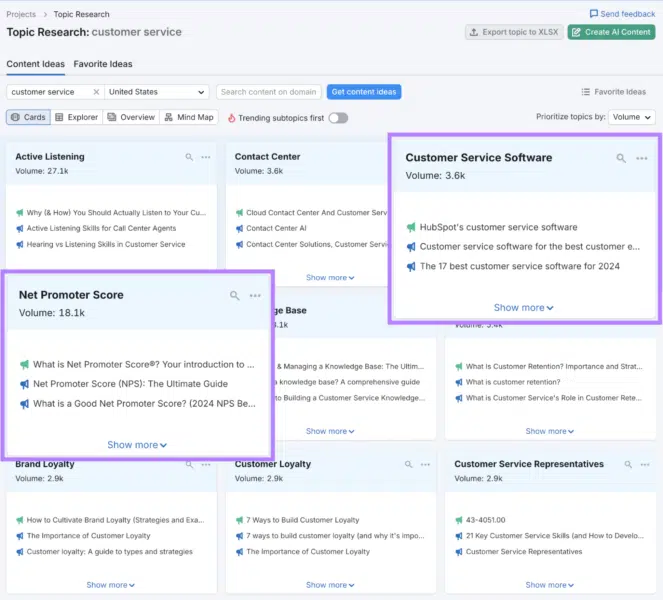The height and width of the screenshot is (600, 663).
Task: Open the Prioritize topics by Volume dropdown
Action: [632, 117]
